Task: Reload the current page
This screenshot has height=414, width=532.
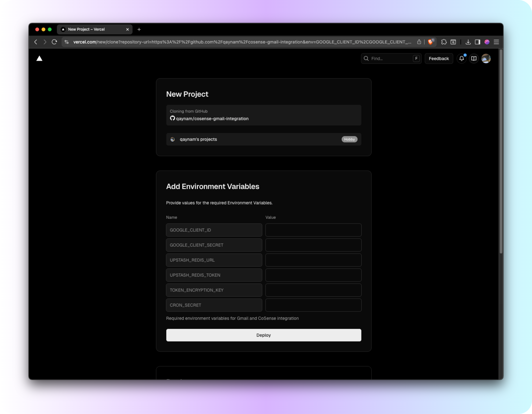Action: click(54, 42)
